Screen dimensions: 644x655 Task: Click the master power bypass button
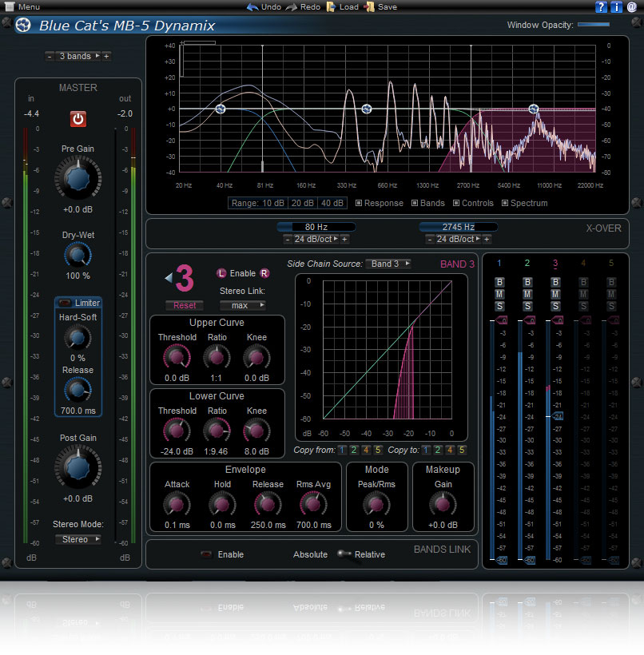pos(78,119)
